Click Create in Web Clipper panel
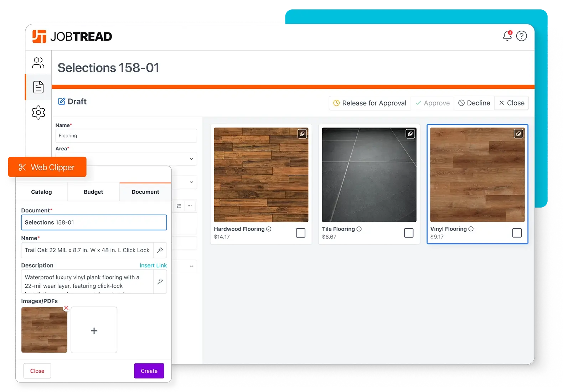The width and height of the screenshot is (563, 392). point(149,371)
